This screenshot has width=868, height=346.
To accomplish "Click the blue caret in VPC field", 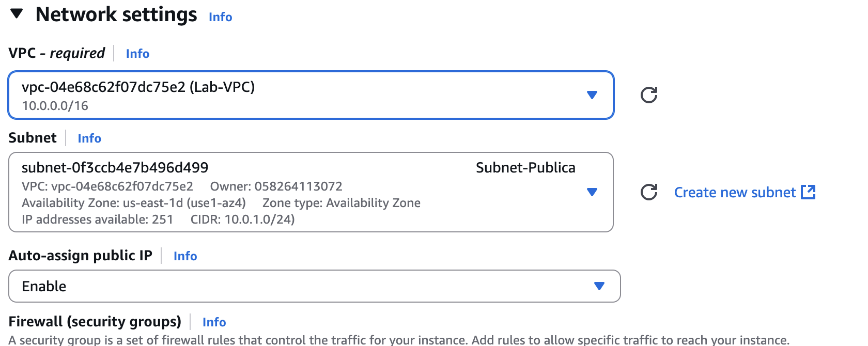I will [x=592, y=95].
